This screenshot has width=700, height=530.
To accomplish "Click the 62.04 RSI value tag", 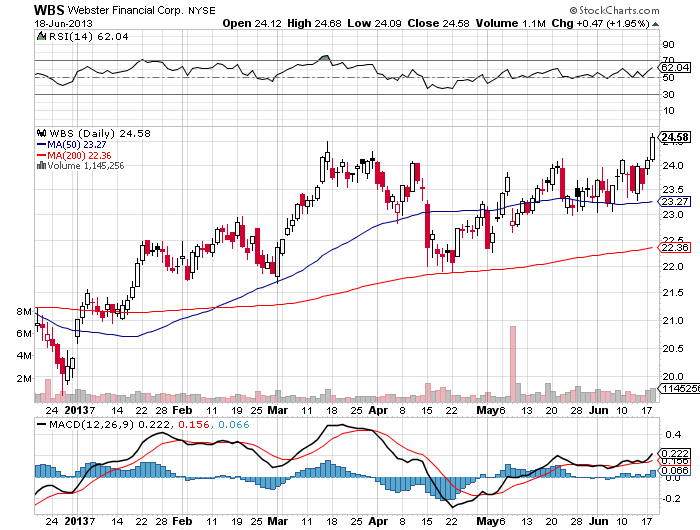I will (x=675, y=67).
